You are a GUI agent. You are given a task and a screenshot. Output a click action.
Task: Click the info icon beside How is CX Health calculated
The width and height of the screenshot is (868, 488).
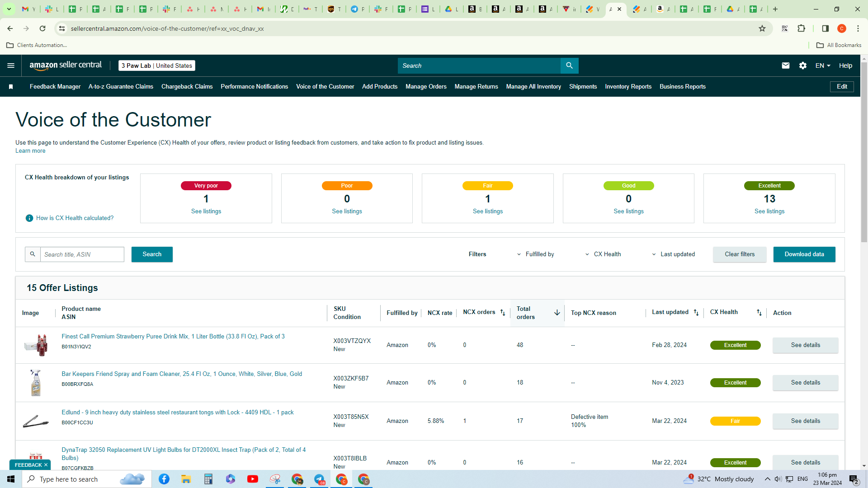click(29, 218)
